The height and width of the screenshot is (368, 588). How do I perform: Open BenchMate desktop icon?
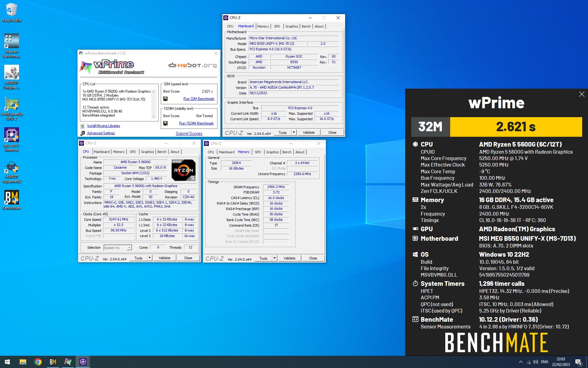[12, 200]
